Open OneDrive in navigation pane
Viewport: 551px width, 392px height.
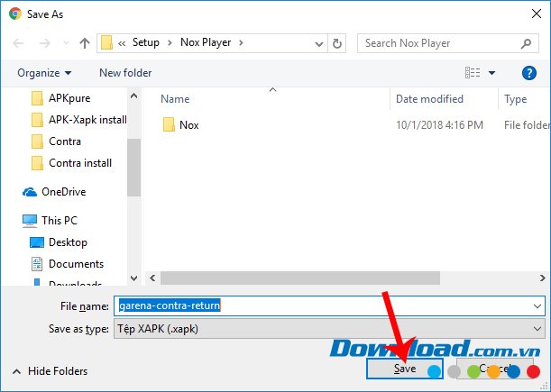point(64,192)
